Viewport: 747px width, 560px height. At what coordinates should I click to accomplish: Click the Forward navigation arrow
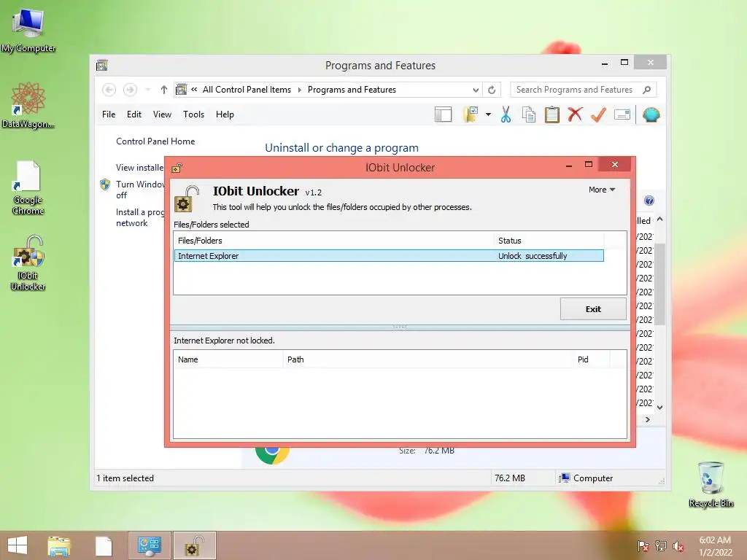130,90
